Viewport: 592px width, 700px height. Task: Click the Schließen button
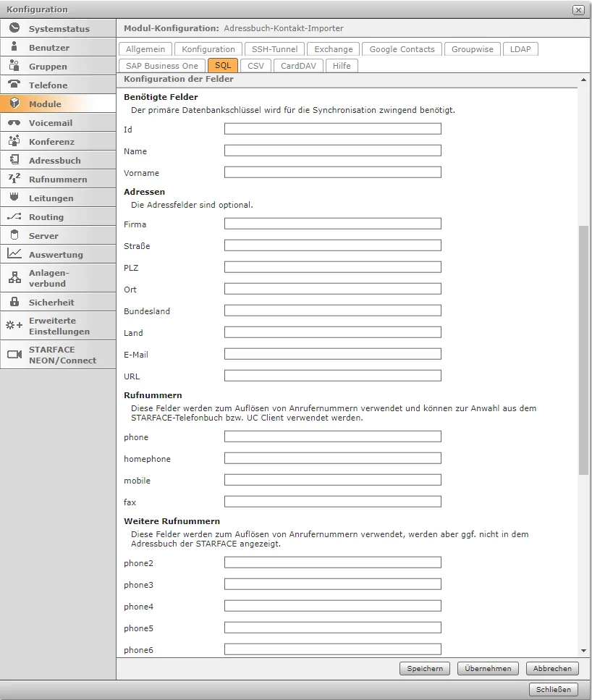point(554,689)
